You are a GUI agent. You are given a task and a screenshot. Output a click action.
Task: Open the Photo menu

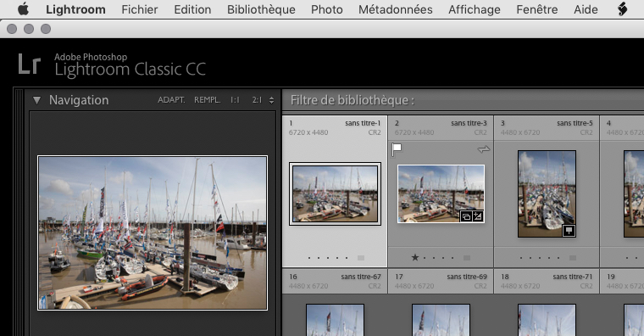tap(327, 9)
